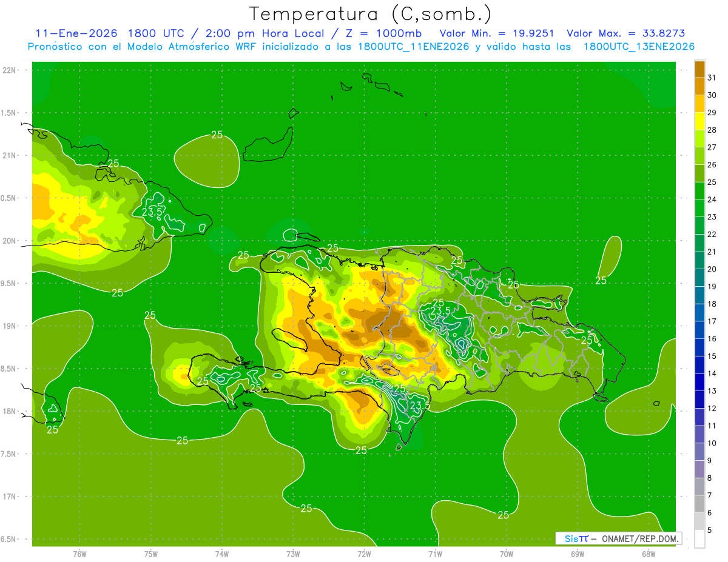Click the "70W" longitude axis label

(506, 554)
